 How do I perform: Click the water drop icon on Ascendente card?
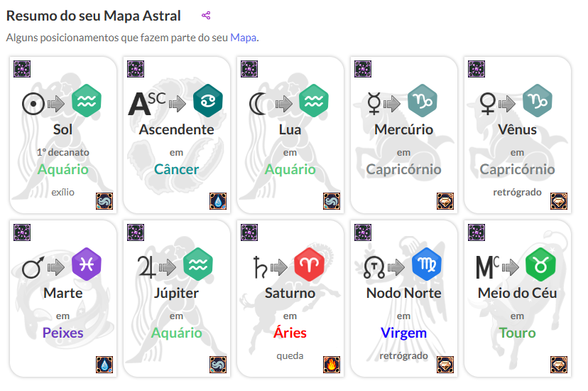click(x=218, y=201)
